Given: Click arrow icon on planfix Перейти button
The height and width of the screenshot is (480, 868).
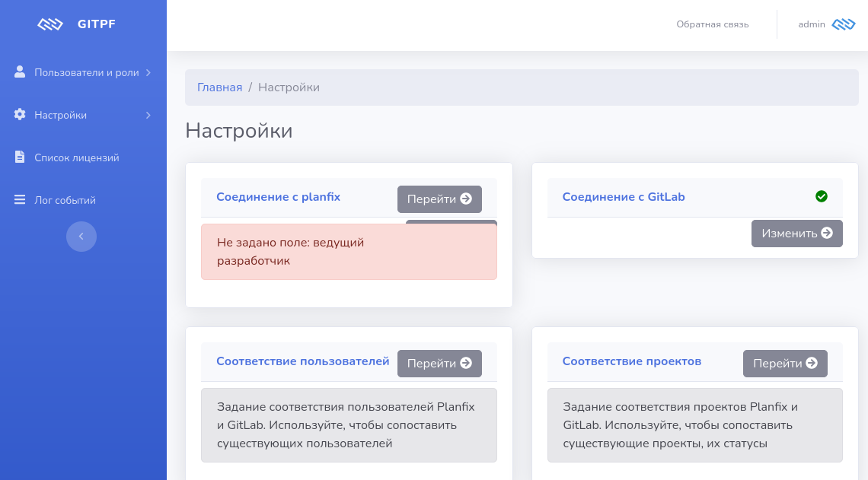Looking at the screenshot, I should pos(466,199).
